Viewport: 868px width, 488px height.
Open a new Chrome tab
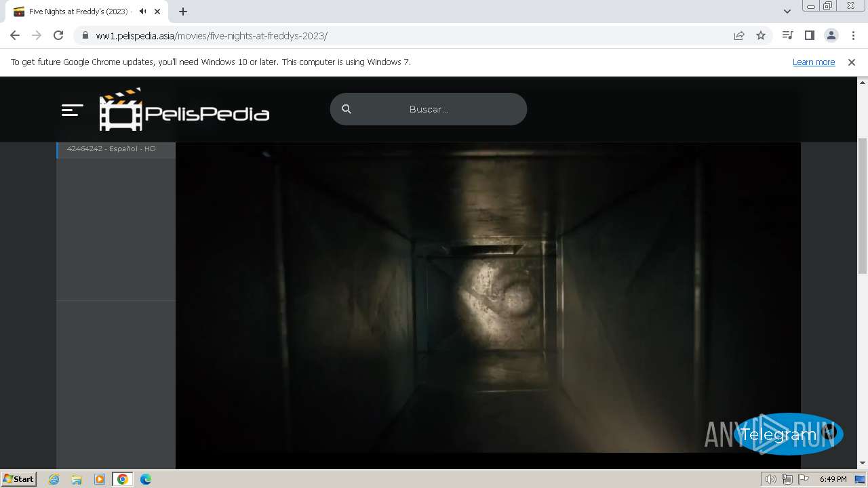pyautogui.click(x=183, y=12)
